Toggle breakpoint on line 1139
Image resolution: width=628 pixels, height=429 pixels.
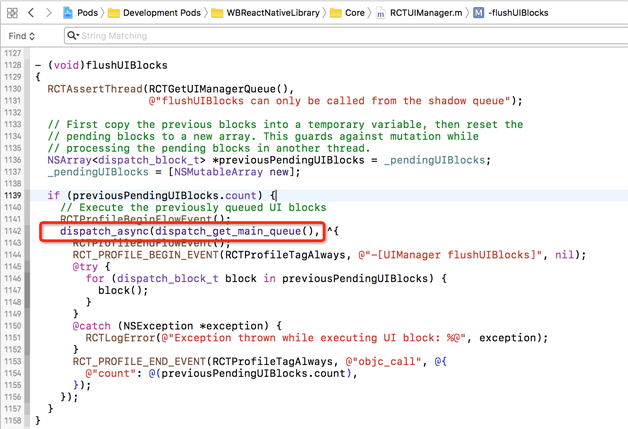pos(14,195)
